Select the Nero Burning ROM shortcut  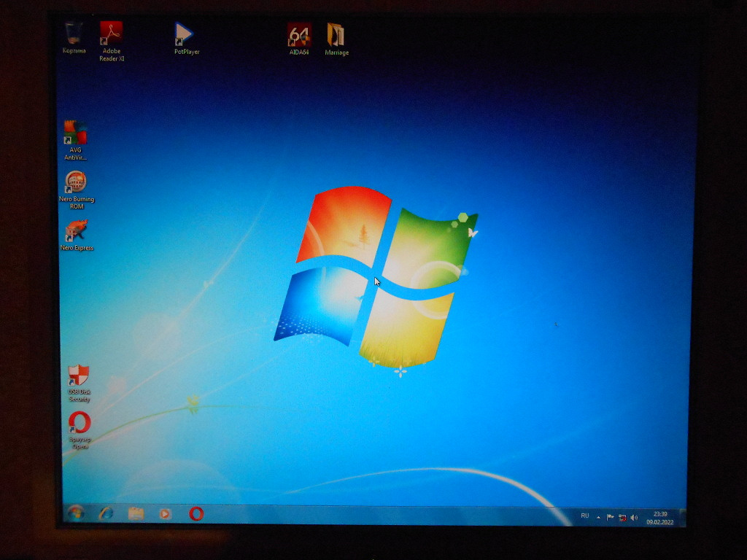pos(76,190)
